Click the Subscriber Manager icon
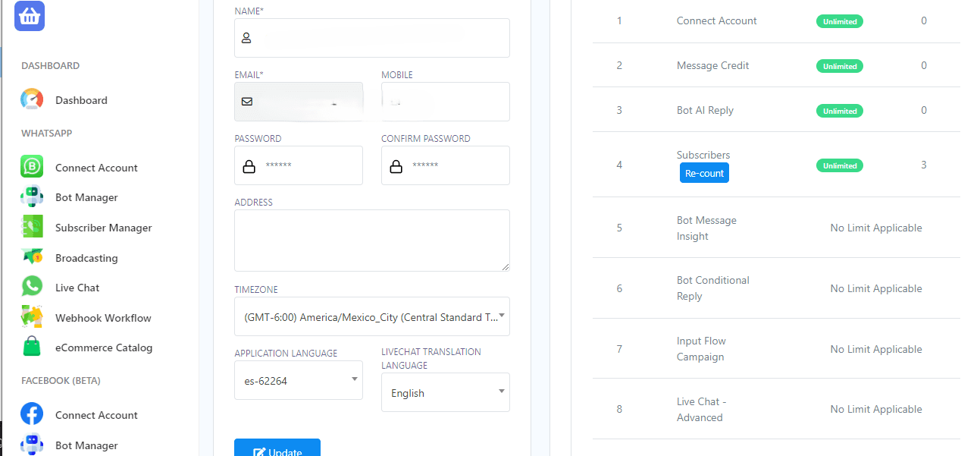 [x=32, y=228]
